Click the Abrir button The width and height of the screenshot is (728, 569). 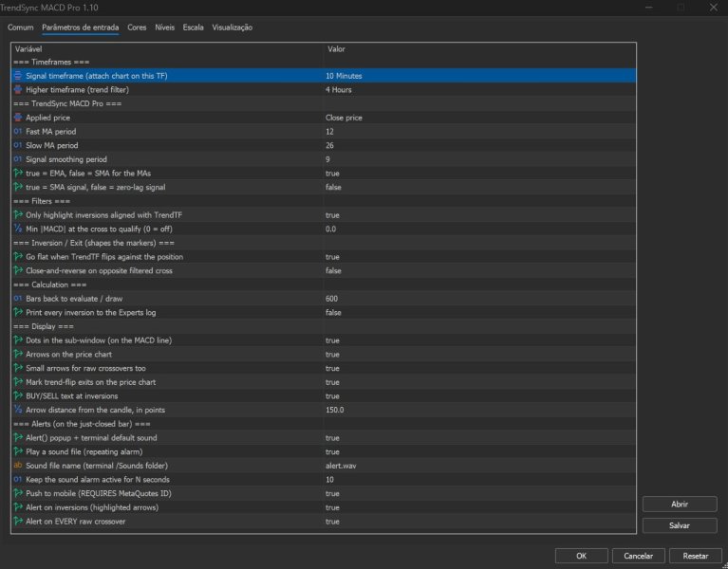pos(680,505)
